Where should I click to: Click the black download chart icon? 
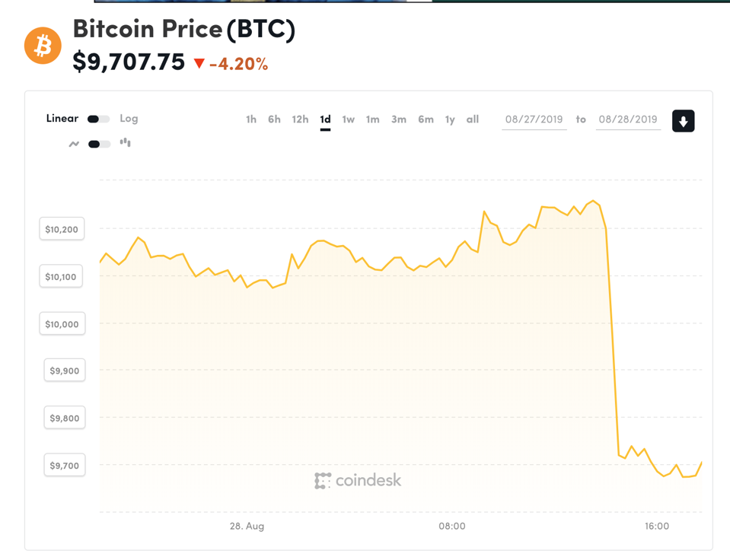coord(683,120)
